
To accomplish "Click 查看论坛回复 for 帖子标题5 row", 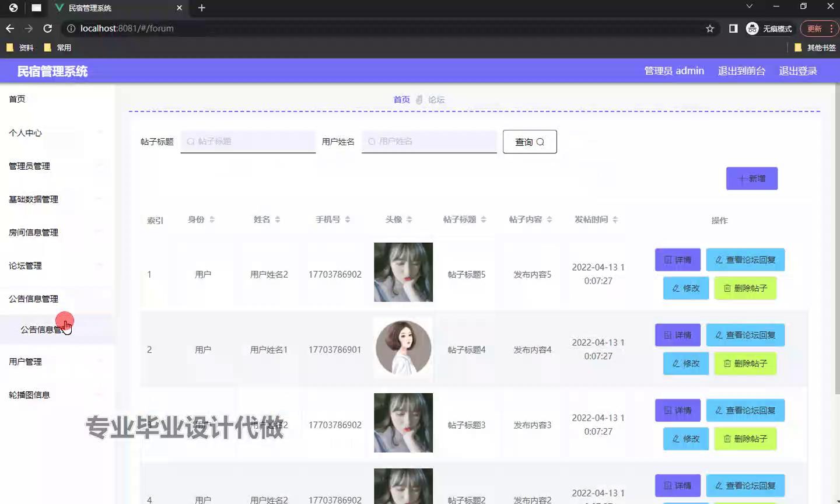I will (x=745, y=260).
